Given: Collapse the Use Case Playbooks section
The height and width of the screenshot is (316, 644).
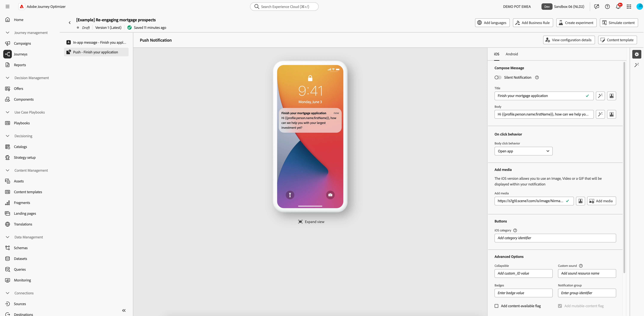Looking at the screenshot, I should click(x=8, y=112).
